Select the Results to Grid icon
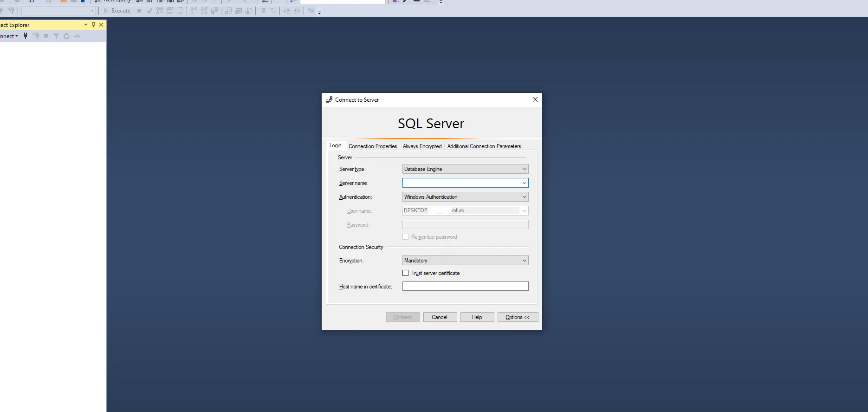This screenshot has height=412, width=868. click(239, 11)
